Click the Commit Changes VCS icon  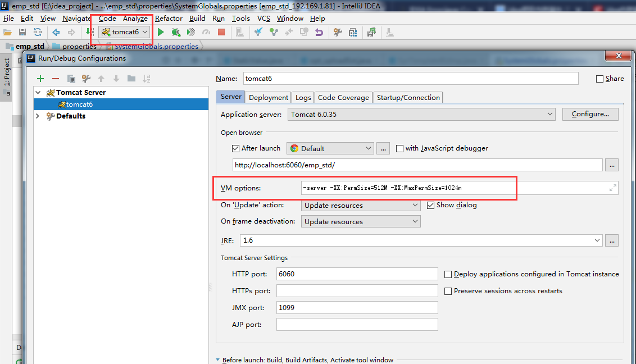point(274,33)
